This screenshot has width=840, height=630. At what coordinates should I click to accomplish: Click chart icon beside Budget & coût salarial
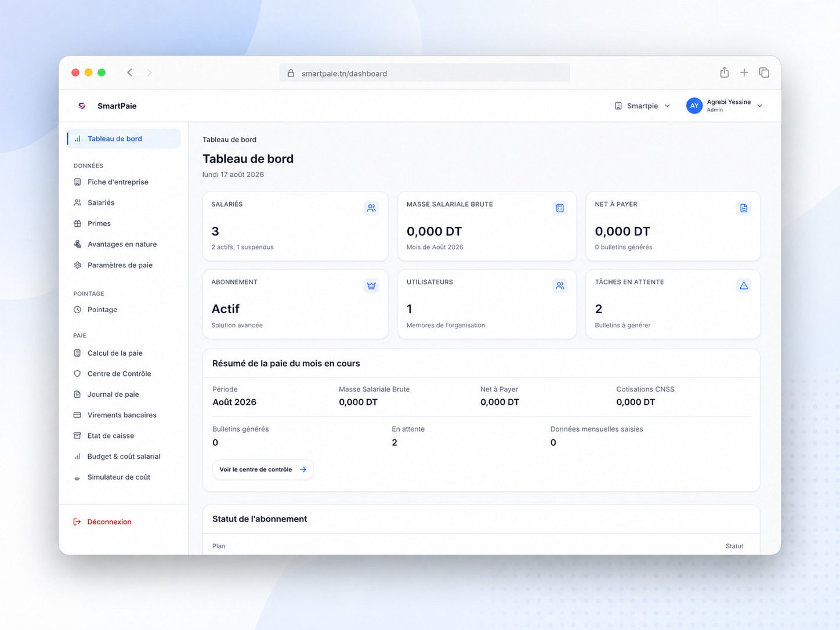pyautogui.click(x=77, y=457)
